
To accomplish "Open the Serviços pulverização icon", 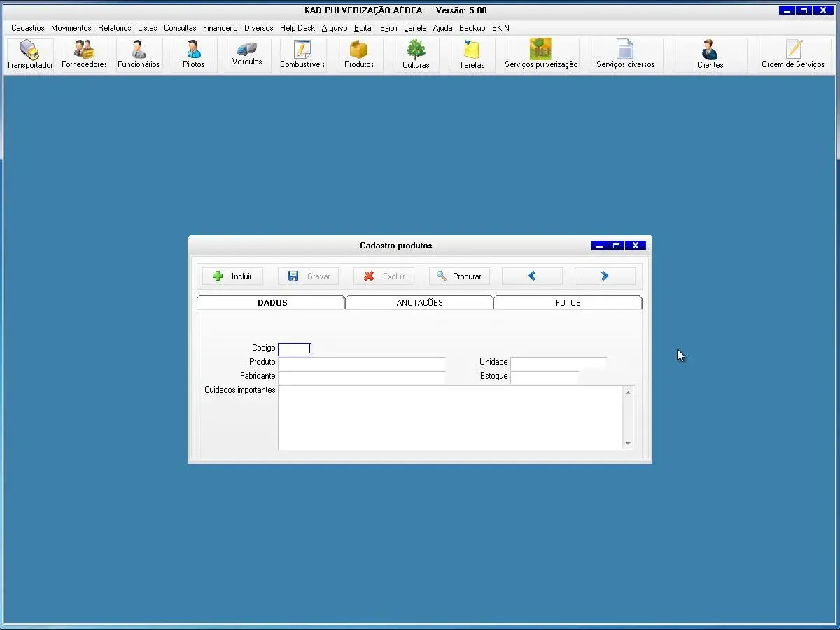I will (541, 55).
